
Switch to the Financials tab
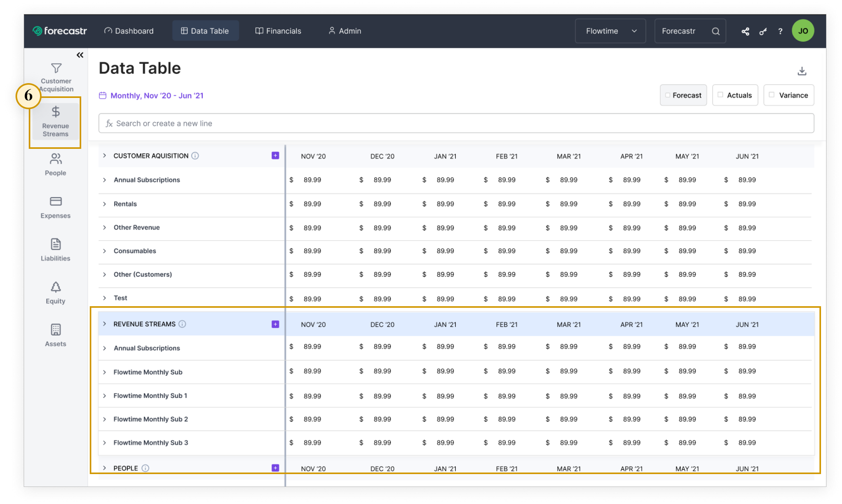pyautogui.click(x=278, y=31)
